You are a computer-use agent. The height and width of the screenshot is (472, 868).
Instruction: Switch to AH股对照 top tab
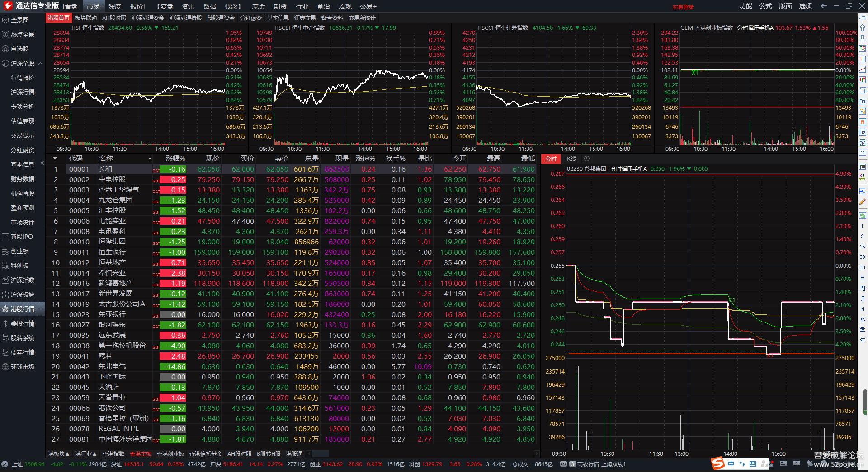point(114,18)
